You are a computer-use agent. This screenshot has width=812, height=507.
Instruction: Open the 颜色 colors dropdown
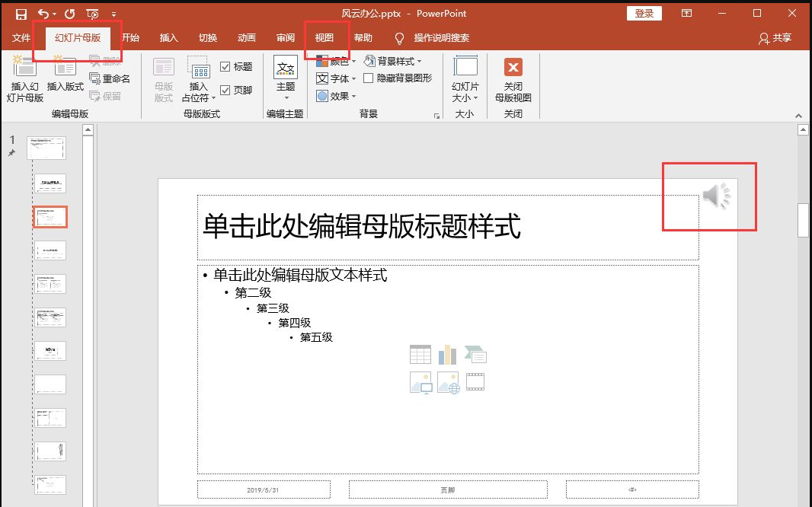(x=336, y=62)
